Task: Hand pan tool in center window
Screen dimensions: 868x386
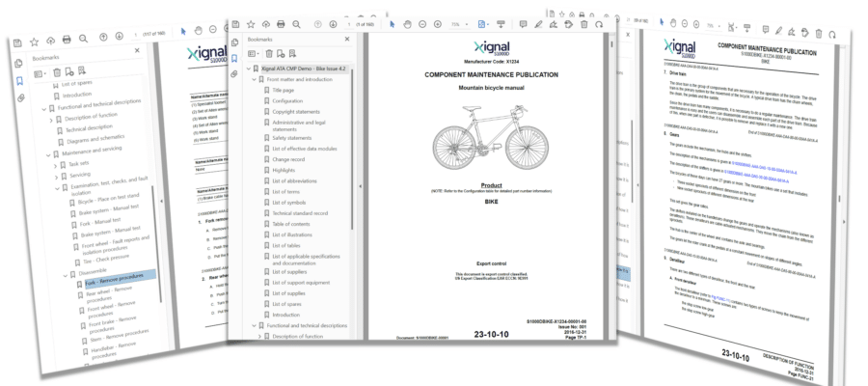Action: pos(407,24)
